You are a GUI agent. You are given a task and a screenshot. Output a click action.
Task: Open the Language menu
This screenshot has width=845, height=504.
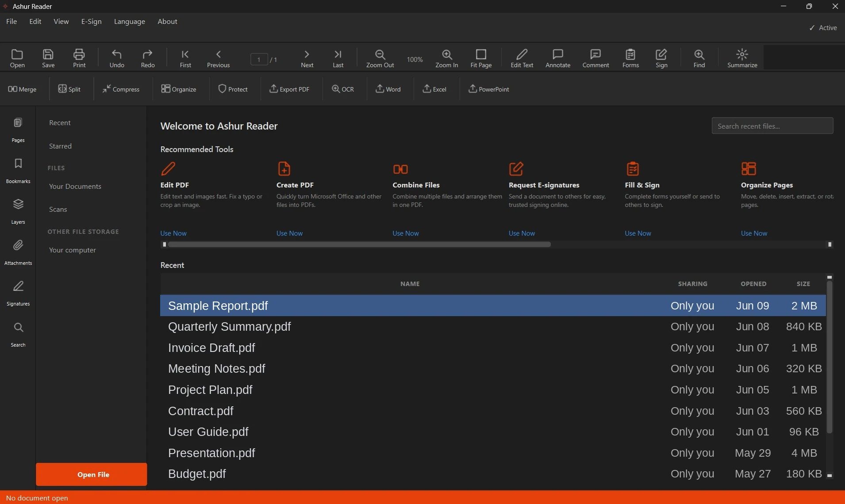[129, 21]
